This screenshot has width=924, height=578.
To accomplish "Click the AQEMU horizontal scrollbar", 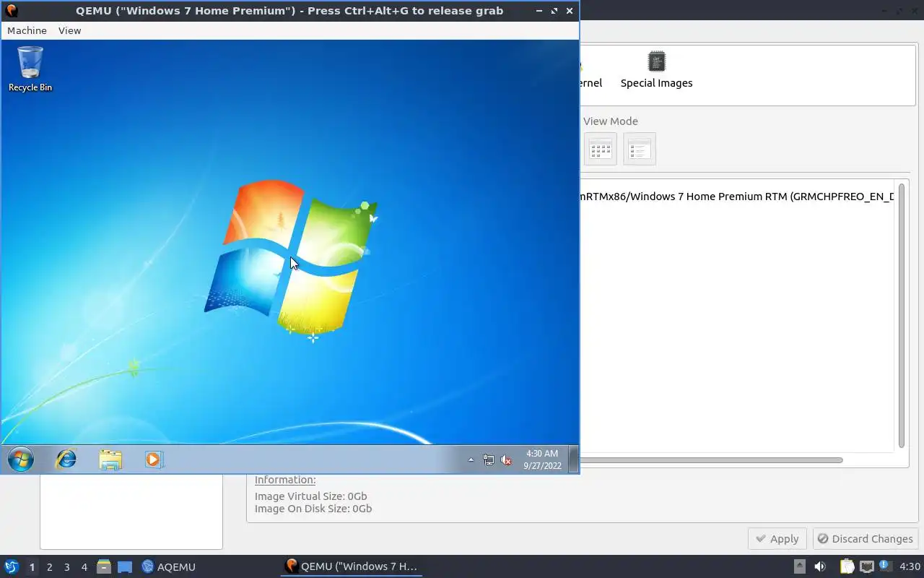I will (711, 460).
